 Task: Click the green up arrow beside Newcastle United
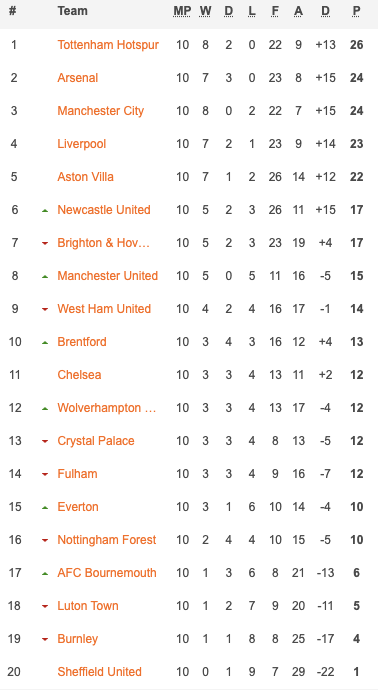click(44, 211)
